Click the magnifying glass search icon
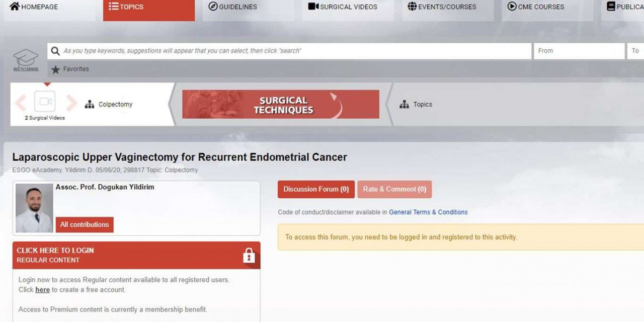The height and width of the screenshot is (322, 644). (x=55, y=51)
